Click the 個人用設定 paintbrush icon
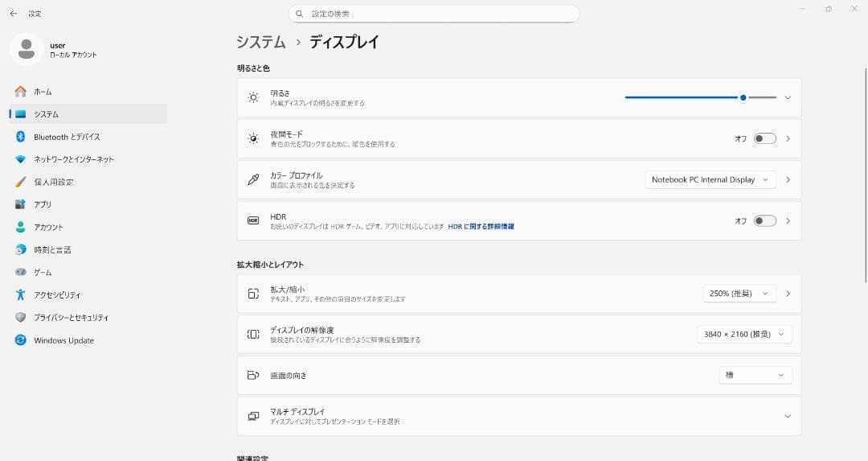 pos(21,182)
